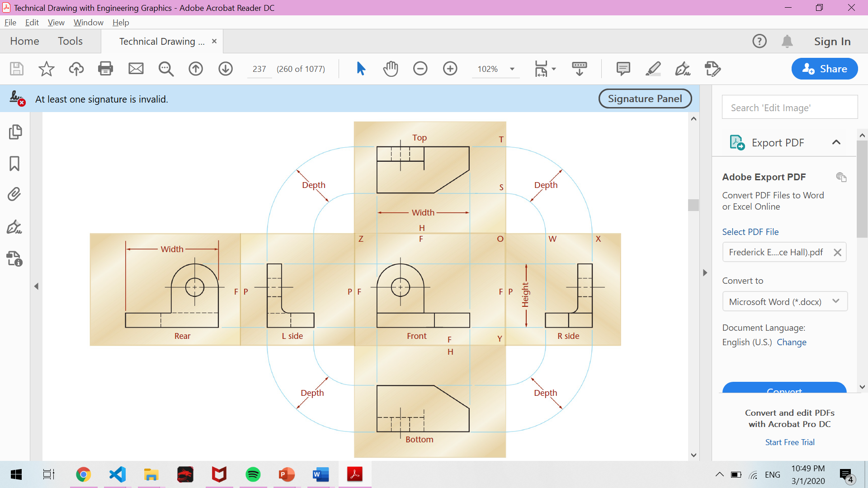This screenshot has height=488, width=868.
Task: Open the Add comment tool
Action: [x=623, y=69]
